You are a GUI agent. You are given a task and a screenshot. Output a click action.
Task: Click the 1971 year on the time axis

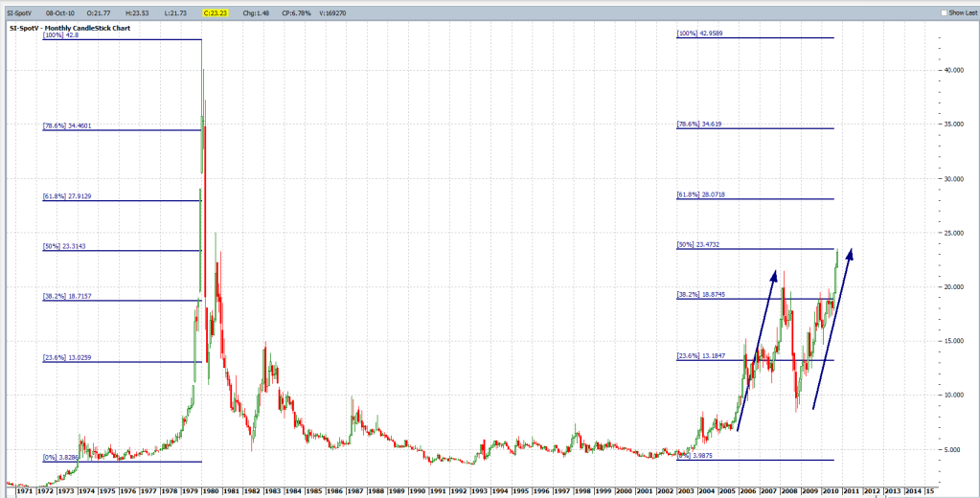coord(24,491)
